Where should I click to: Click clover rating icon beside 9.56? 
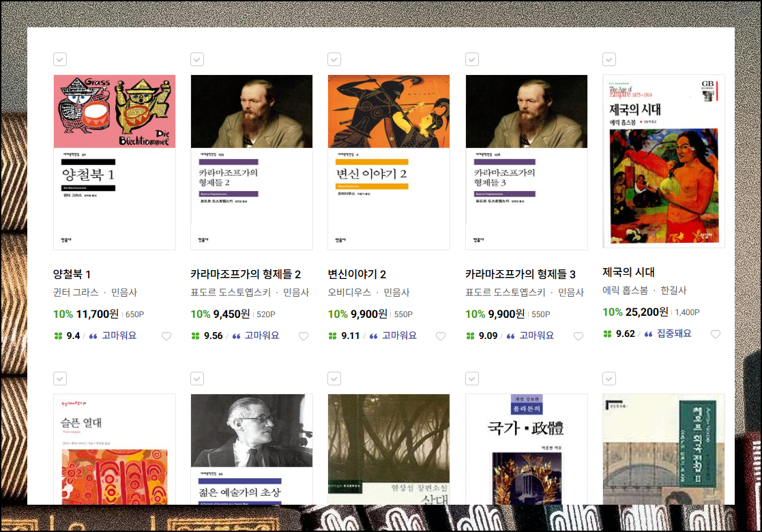(x=195, y=336)
